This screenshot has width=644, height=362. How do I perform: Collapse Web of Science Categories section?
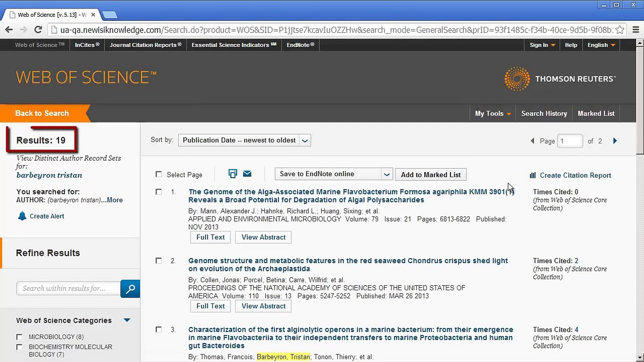(127, 320)
